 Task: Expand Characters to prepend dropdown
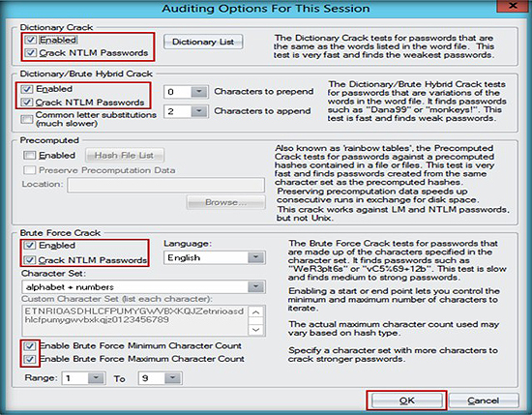click(x=199, y=92)
